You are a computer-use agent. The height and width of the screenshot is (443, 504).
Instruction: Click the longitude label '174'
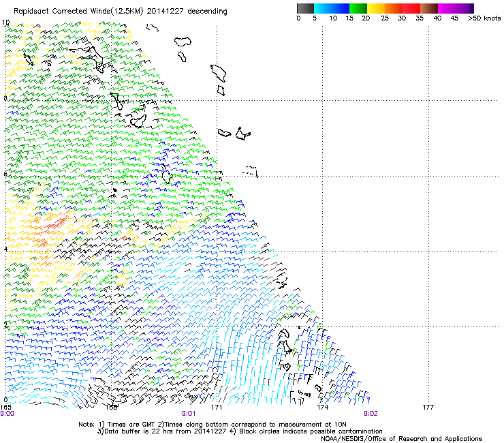coord(322,408)
